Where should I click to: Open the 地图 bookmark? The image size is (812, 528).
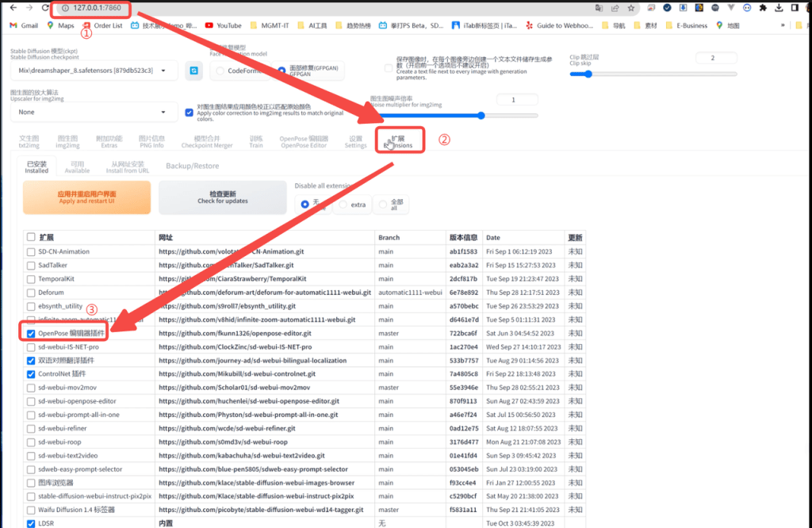(x=728, y=25)
